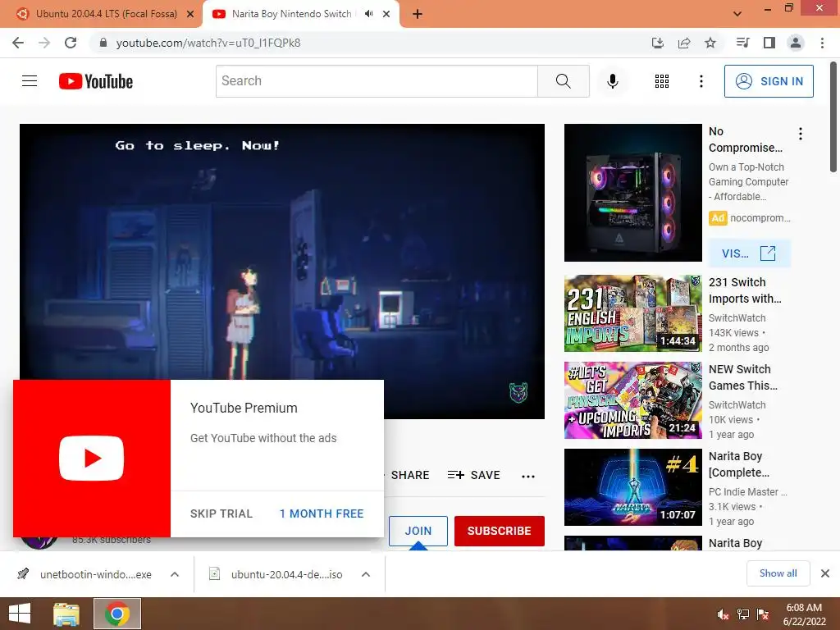Image resolution: width=840 pixels, height=630 pixels.
Task: Open more actions ellipsis under video
Action: (527, 476)
